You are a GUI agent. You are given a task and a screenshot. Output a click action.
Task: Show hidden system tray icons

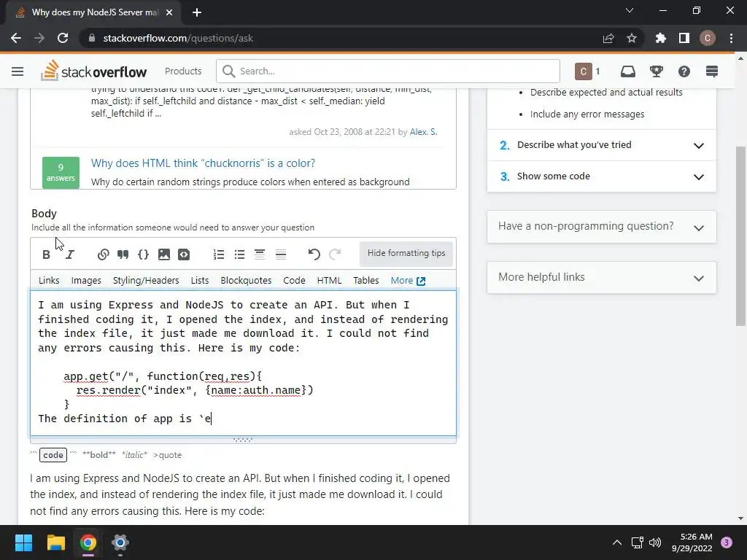tap(617, 542)
